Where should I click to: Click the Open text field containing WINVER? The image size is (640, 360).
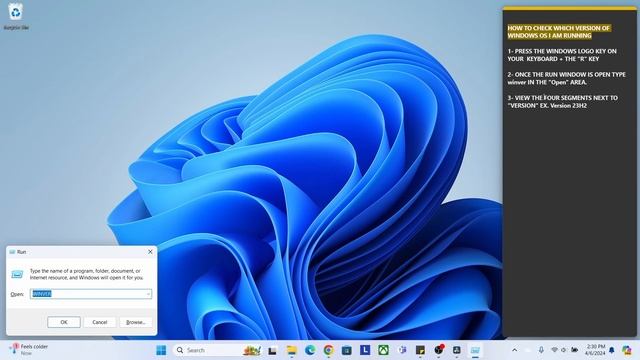tap(91, 294)
